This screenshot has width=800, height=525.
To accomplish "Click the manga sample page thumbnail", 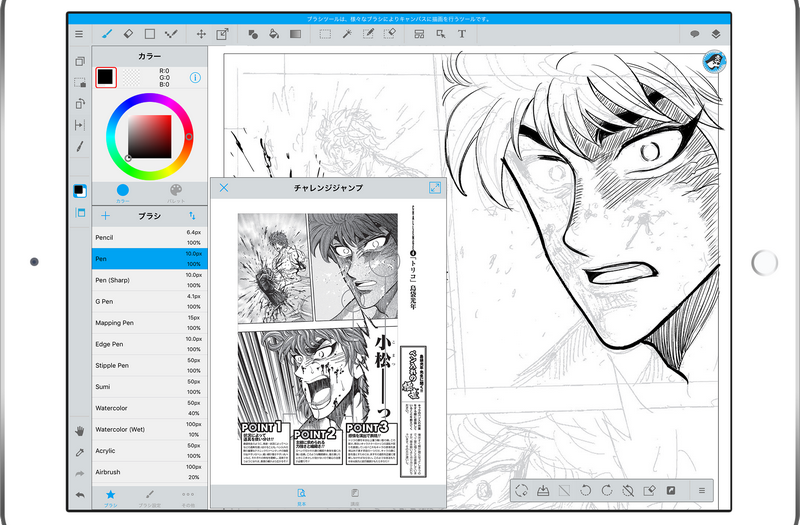I will 333,342.
